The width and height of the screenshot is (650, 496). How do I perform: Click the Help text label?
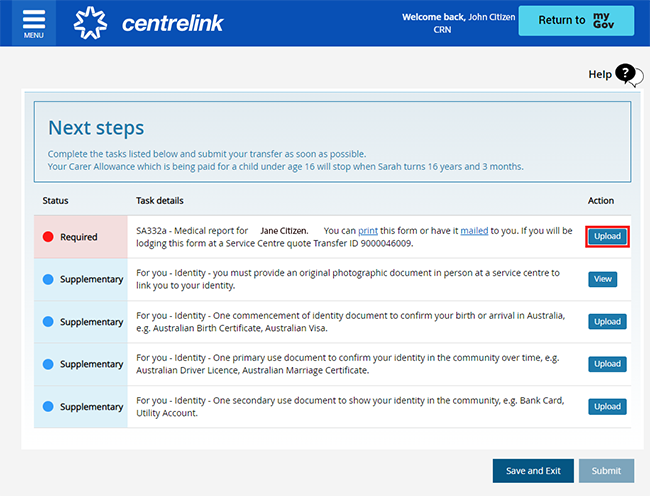point(600,75)
